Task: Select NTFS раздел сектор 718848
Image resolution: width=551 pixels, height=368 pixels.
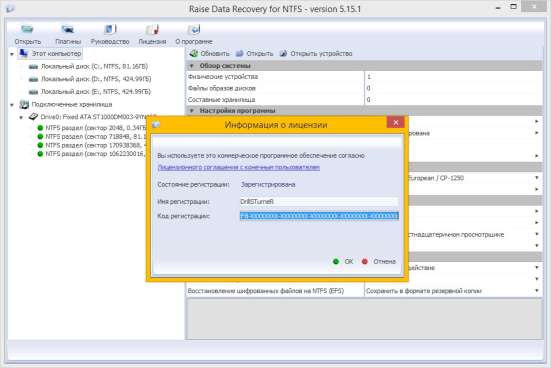Action: point(96,136)
